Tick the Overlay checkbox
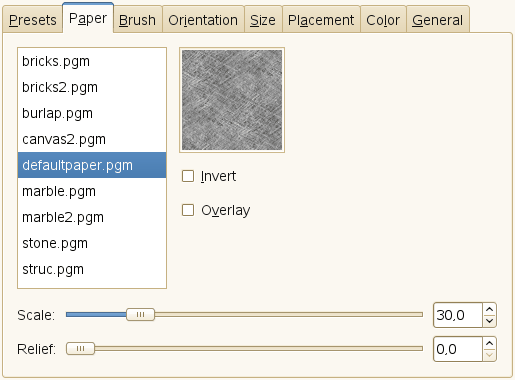Viewport: 515px width, 380px height. click(188, 210)
